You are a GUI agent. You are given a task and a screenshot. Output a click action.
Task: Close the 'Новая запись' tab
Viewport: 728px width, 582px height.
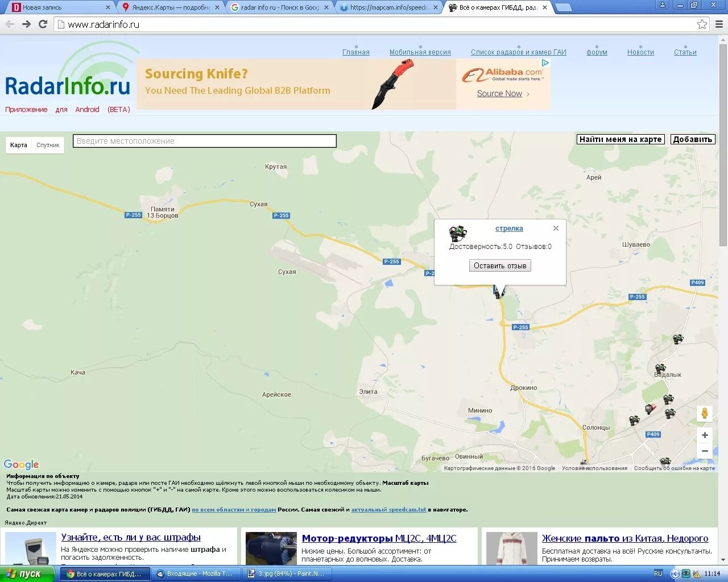click(x=108, y=7)
